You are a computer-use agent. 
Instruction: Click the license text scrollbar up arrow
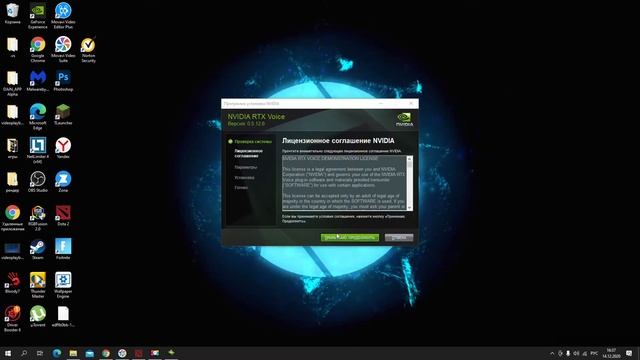click(x=409, y=158)
